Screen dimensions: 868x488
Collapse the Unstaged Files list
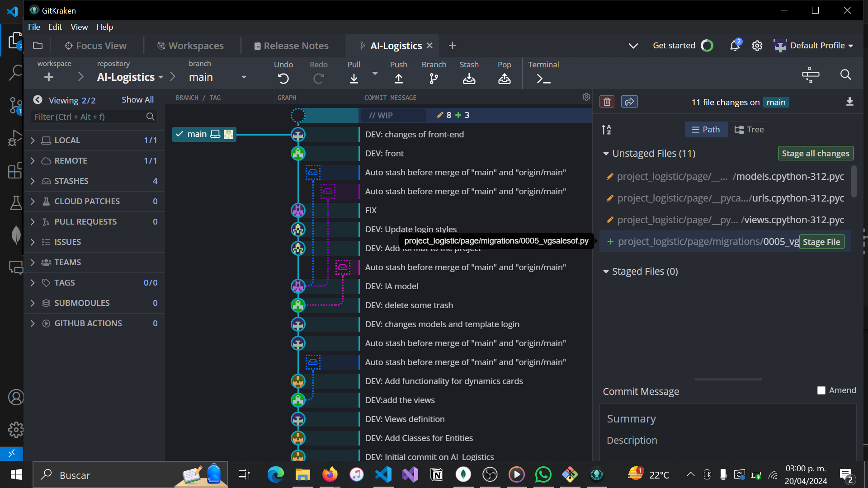[606, 154]
